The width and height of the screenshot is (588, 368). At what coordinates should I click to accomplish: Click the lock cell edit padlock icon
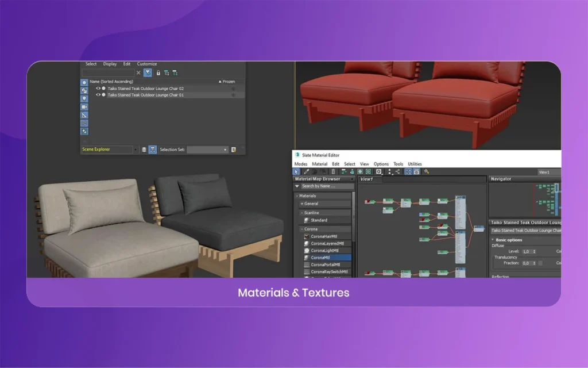(158, 73)
